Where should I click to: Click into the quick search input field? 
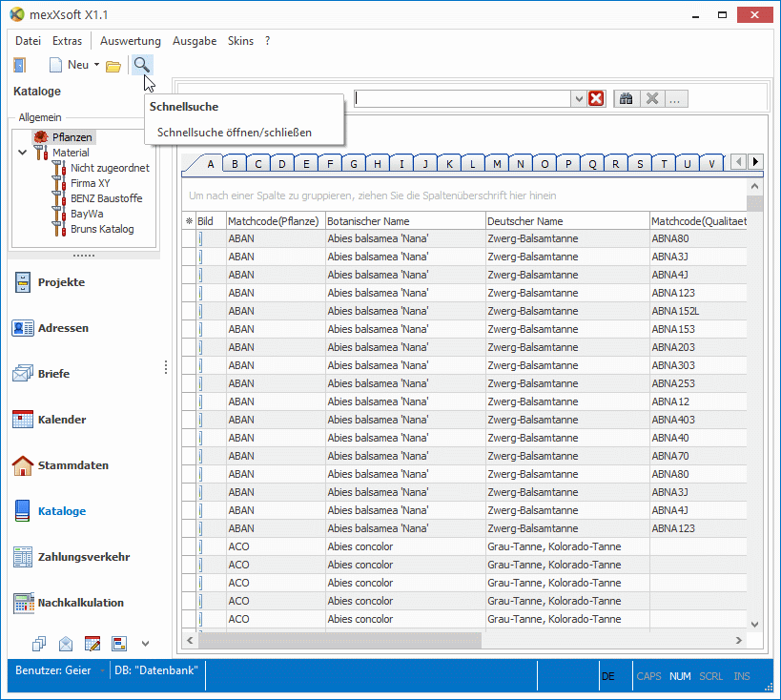click(x=462, y=98)
